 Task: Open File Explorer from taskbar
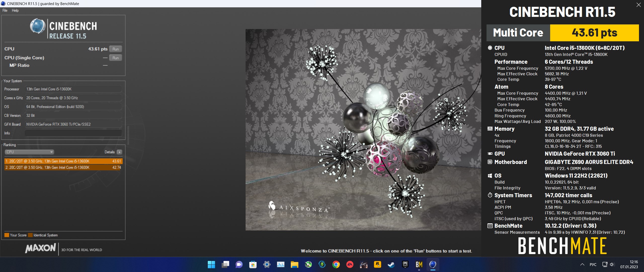(294, 264)
